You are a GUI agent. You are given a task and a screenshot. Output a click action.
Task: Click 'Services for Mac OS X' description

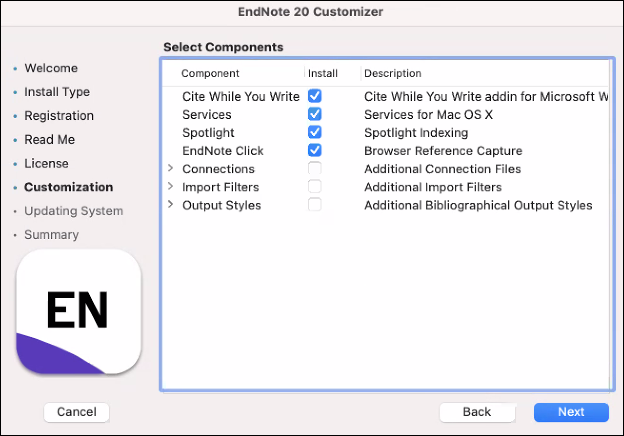(428, 115)
